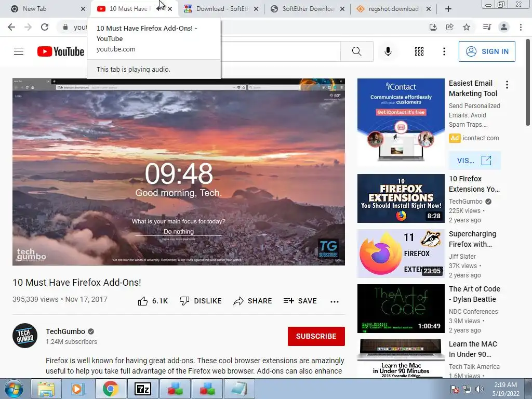Launch Windows Media Player from taskbar
Image resolution: width=532 pixels, height=399 pixels.
(78, 389)
